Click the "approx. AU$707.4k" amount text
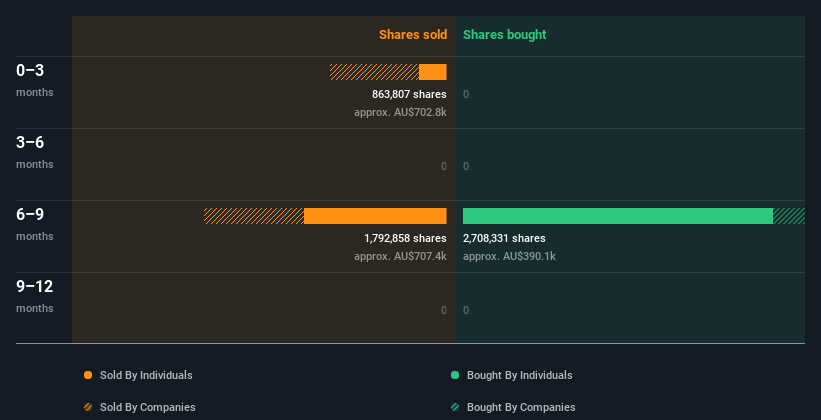This screenshot has width=821, height=420. point(400,256)
